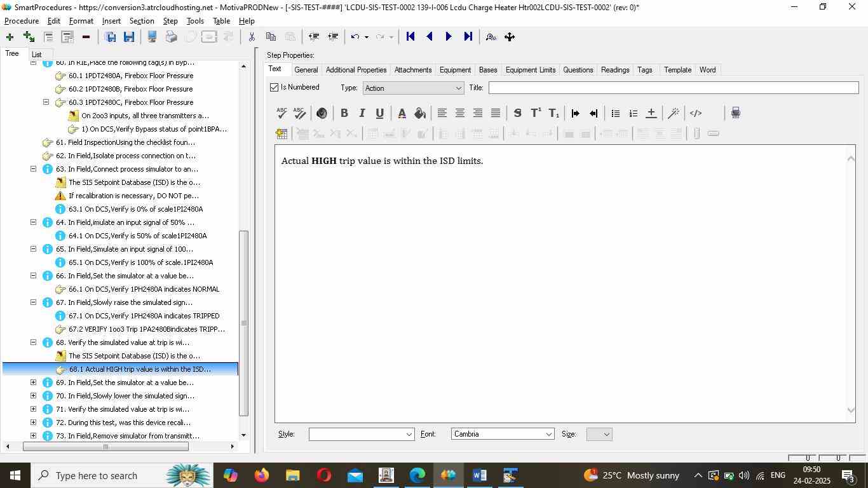Go to the first step navigation arrow
Viewport: 868px width, 488px height.
pyautogui.click(x=410, y=37)
